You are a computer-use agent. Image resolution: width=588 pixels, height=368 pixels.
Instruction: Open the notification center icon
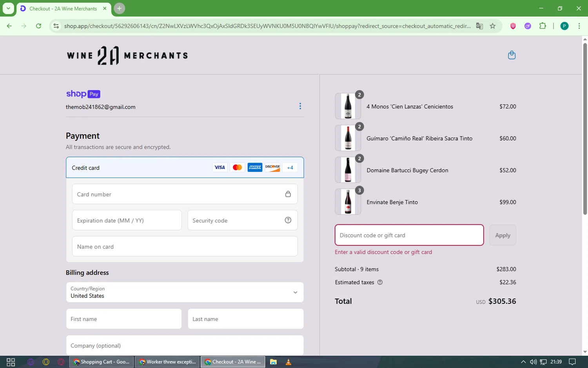point(572,362)
